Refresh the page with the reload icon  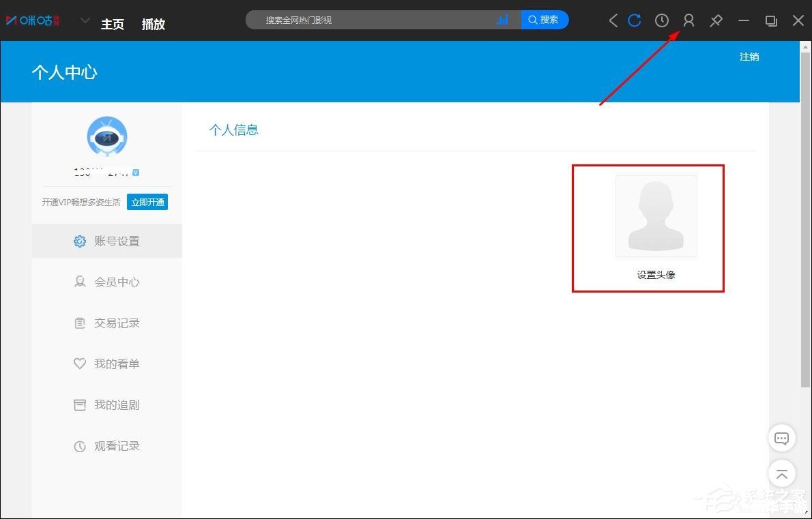coord(635,20)
